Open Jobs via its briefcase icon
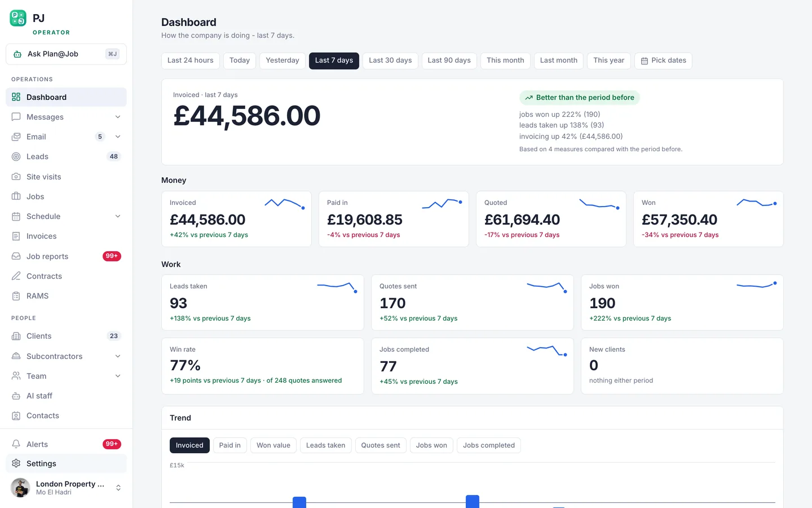This screenshot has height=508, width=812. click(x=16, y=196)
